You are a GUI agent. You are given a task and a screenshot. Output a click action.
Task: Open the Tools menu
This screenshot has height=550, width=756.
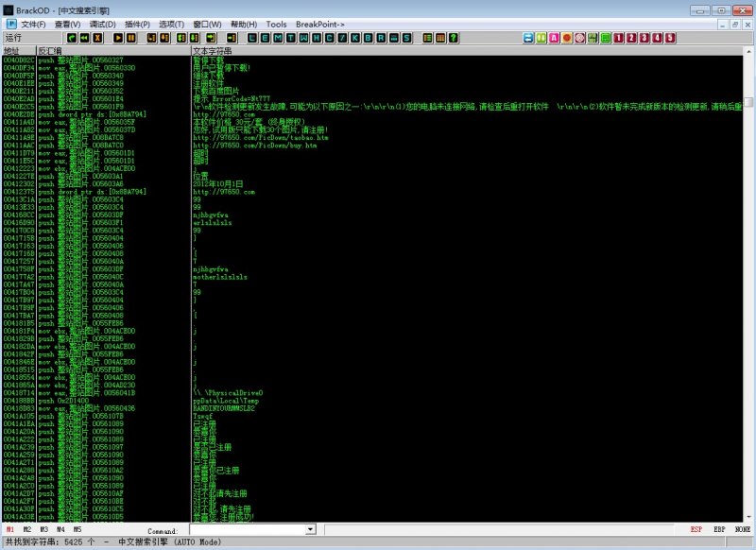(x=276, y=25)
